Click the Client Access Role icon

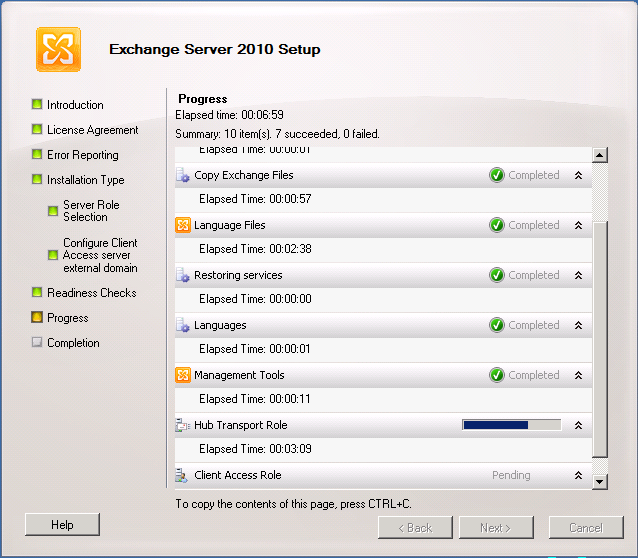[183, 475]
